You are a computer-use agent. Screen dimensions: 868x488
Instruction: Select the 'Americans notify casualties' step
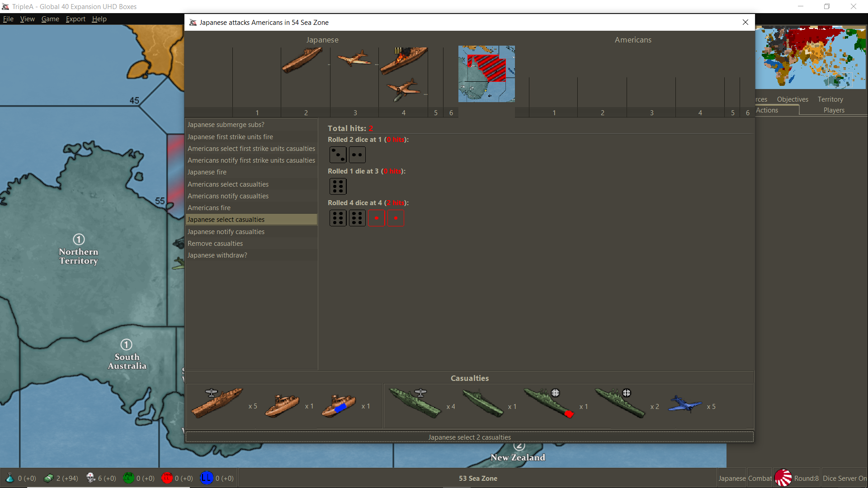251,196
